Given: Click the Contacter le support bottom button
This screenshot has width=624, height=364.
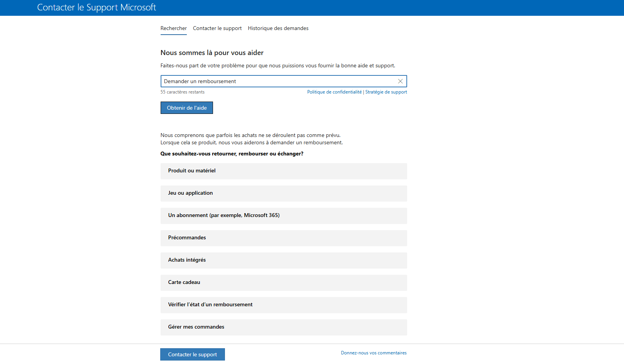Looking at the screenshot, I should pyautogui.click(x=193, y=354).
